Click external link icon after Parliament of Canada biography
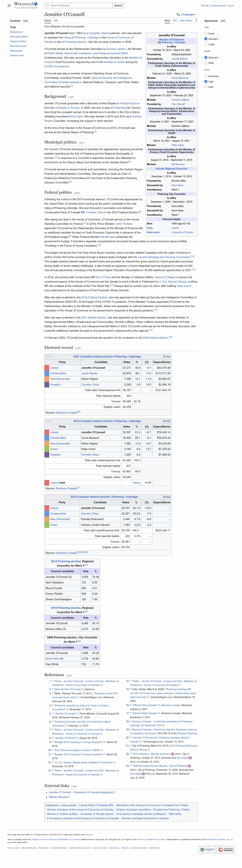 (x=114, y=792)
